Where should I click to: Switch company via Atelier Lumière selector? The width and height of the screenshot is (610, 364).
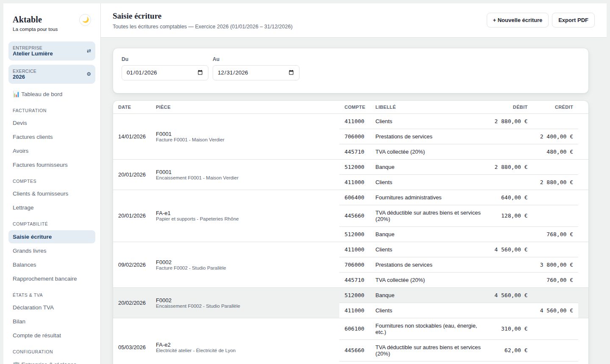(52, 51)
